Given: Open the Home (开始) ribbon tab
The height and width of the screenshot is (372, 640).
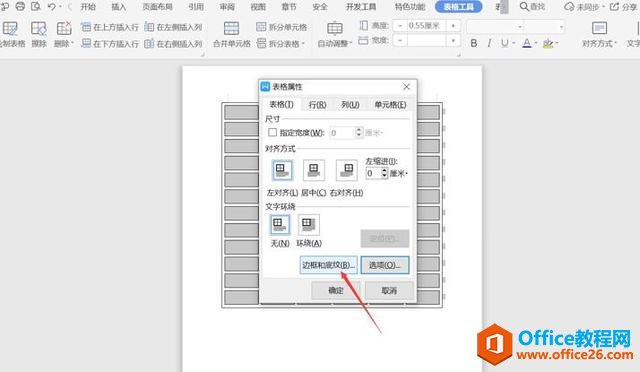Looking at the screenshot, I should pos(88,7).
